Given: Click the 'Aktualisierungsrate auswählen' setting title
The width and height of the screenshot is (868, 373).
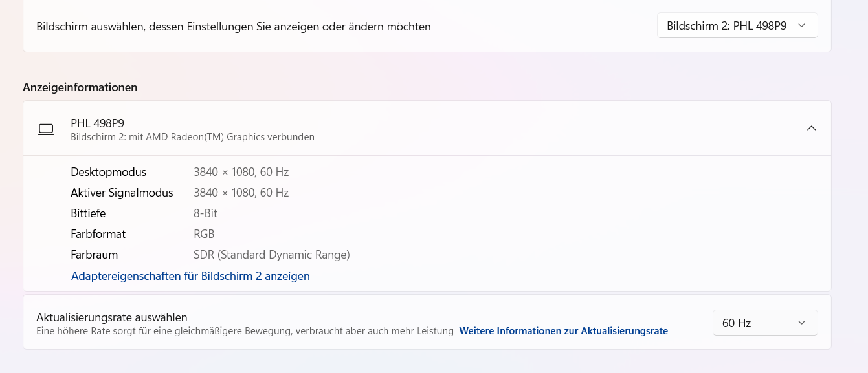Looking at the screenshot, I should click(112, 317).
